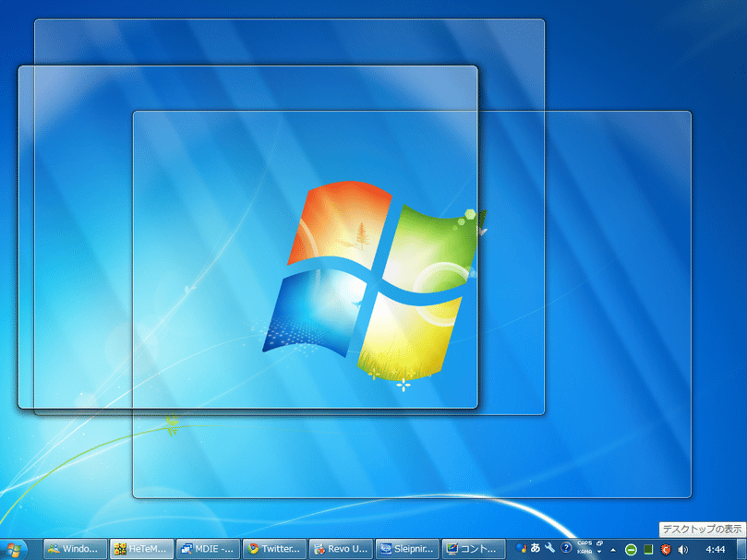Toggle the CAPS lock indicator
The height and width of the screenshot is (560, 747).
584,543
